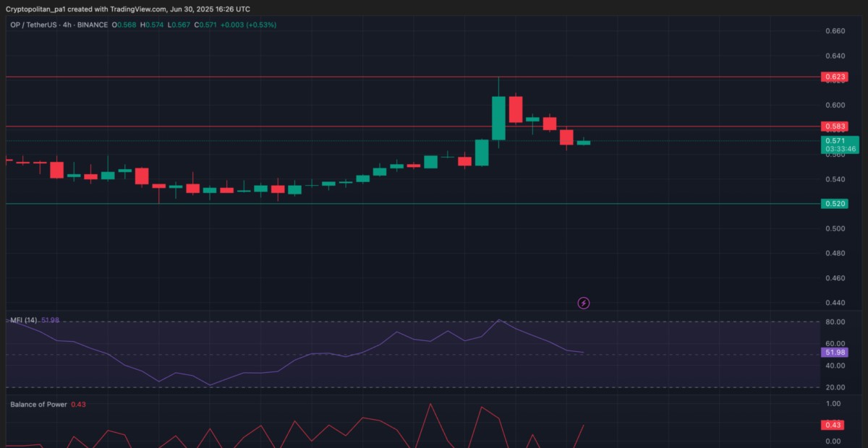Image resolution: width=868 pixels, height=448 pixels.
Task: Select the green 0.520 price label
Action: point(835,204)
